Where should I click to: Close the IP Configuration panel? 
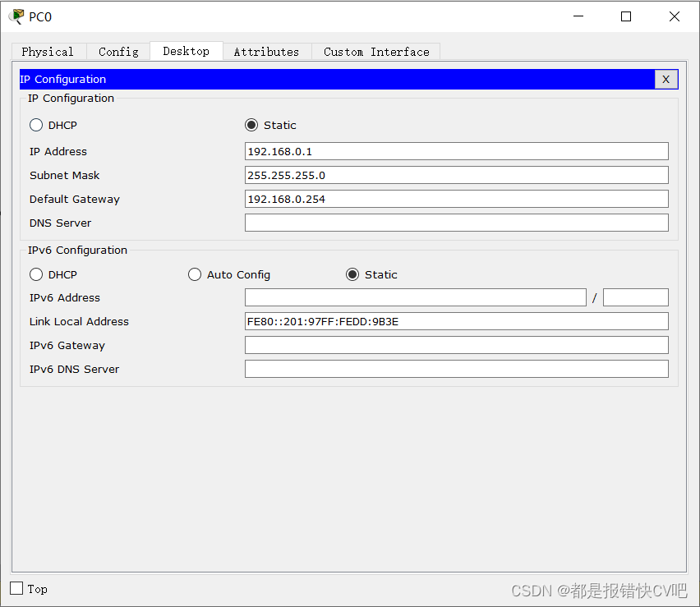(665, 79)
